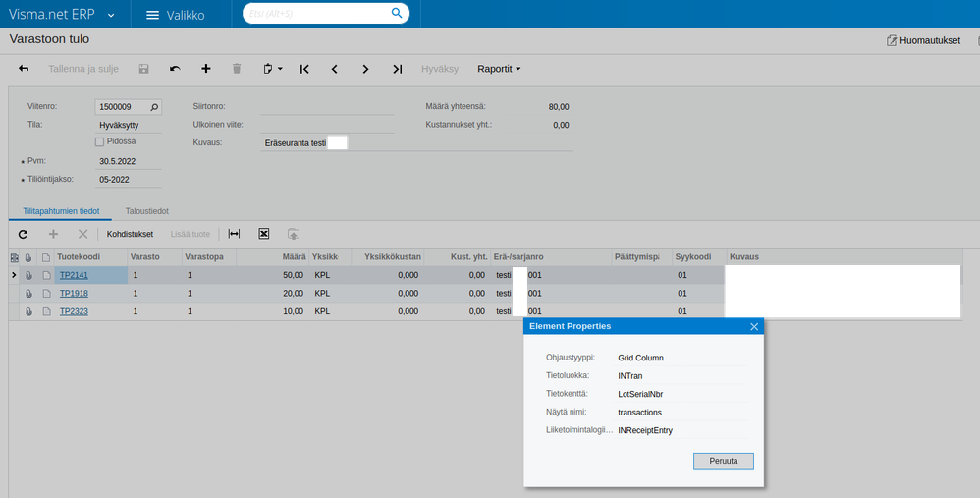Click the Kohdistukset button
Viewport: 980px width, 498px height.
tap(130, 234)
